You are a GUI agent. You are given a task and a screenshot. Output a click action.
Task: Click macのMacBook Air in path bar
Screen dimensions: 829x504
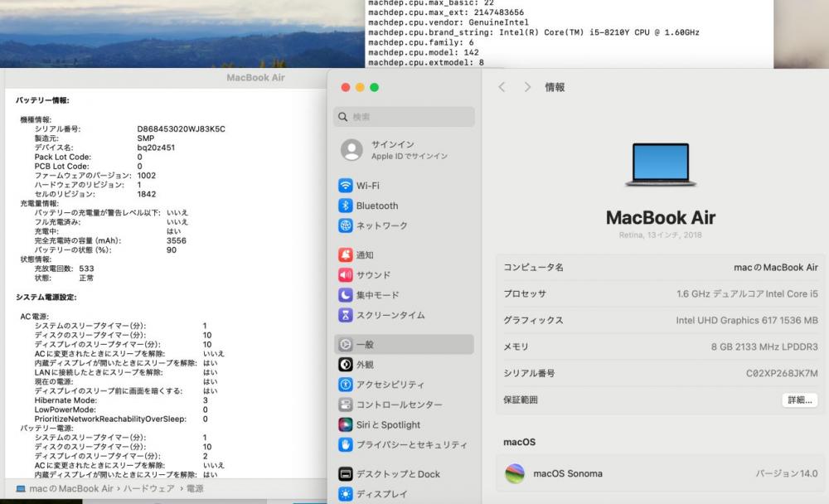pyautogui.click(x=70, y=488)
